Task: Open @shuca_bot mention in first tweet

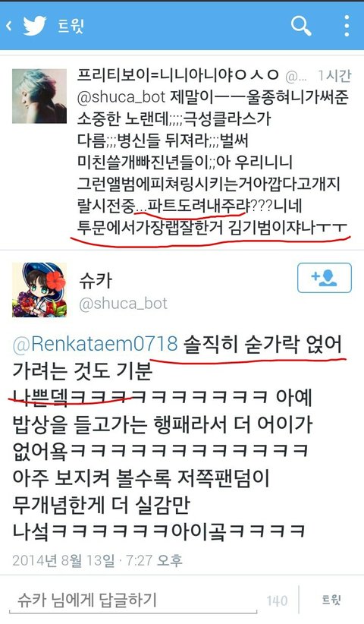Action: coord(121,97)
